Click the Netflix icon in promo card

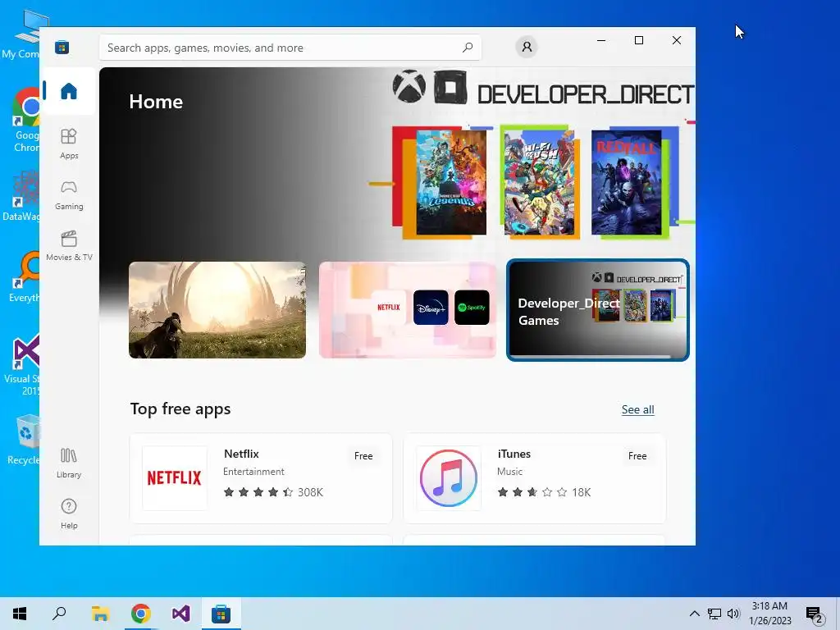pyautogui.click(x=388, y=308)
